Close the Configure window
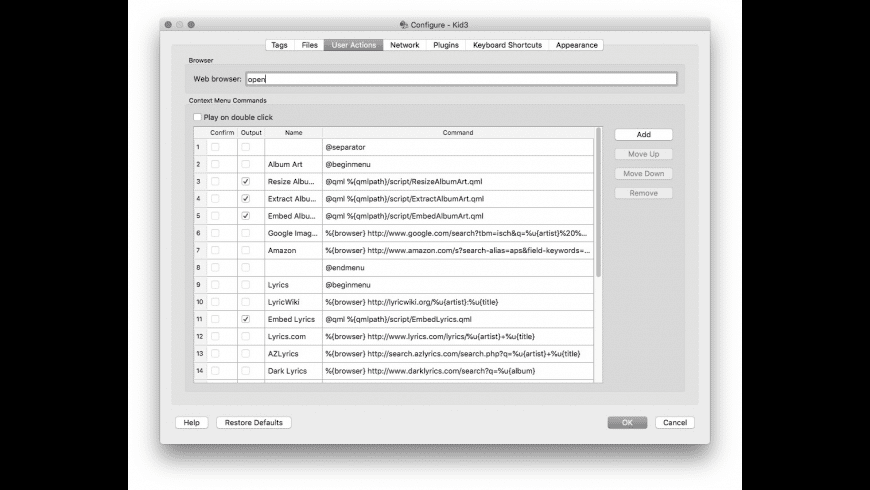Screen dimensions: 870x490 [168, 24]
